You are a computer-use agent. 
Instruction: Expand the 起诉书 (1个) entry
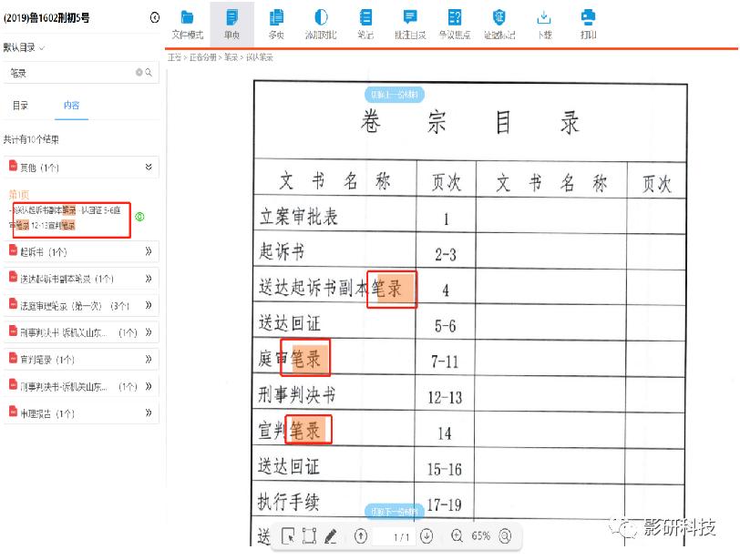(x=149, y=251)
